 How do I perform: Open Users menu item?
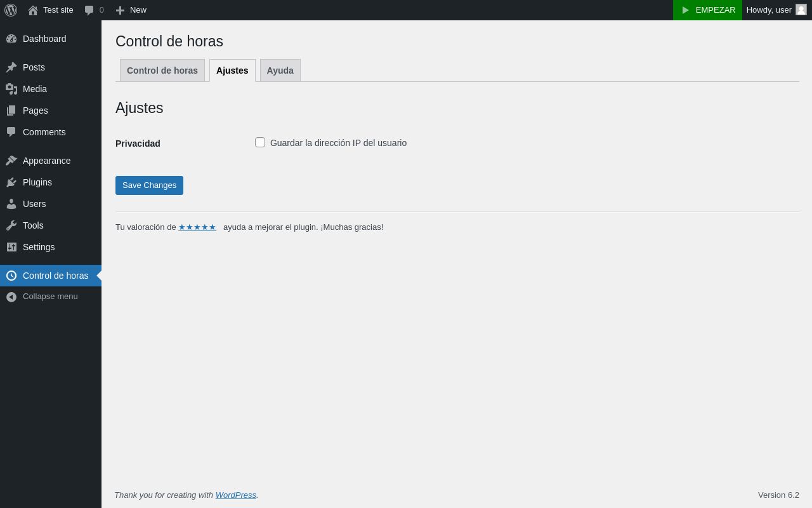coord(51,204)
